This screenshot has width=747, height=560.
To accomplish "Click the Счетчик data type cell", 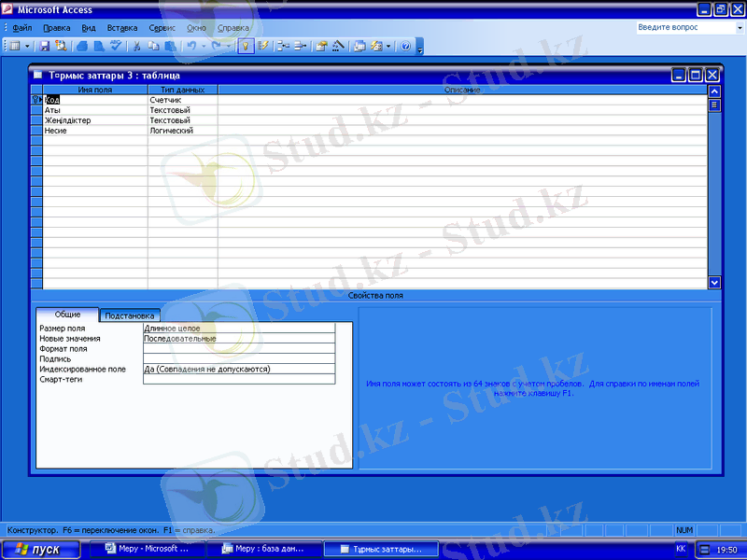I will (183, 100).
